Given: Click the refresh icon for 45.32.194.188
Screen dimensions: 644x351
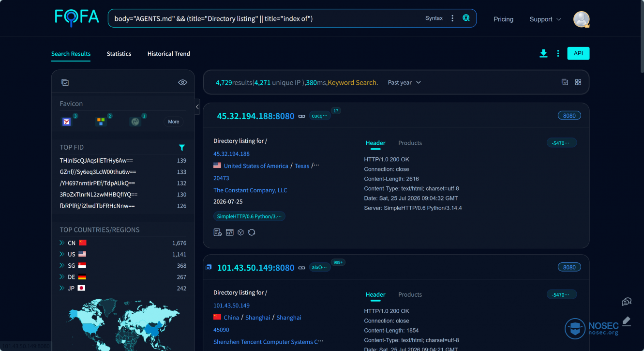Looking at the screenshot, I should pyautogui.click(x=252, y=232).
